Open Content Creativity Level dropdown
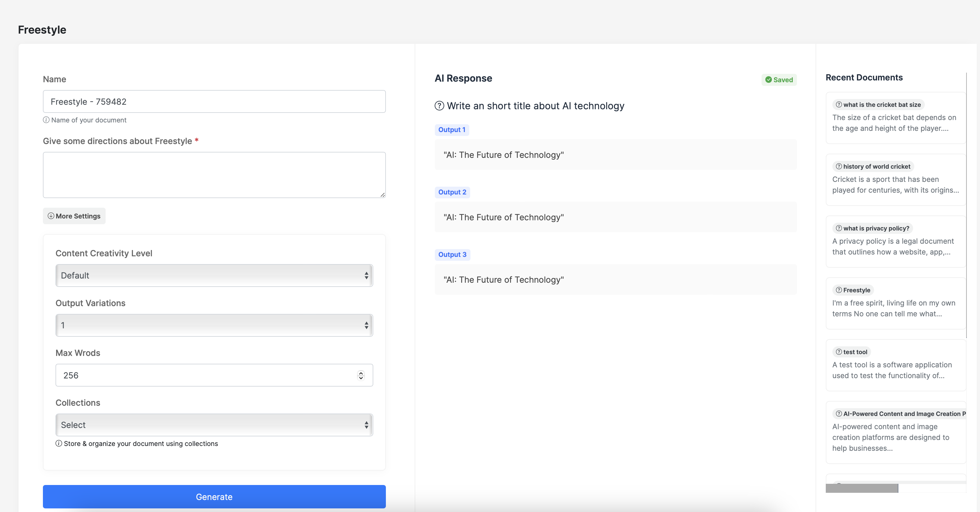980x512 pixels. (x=214, y=276)
